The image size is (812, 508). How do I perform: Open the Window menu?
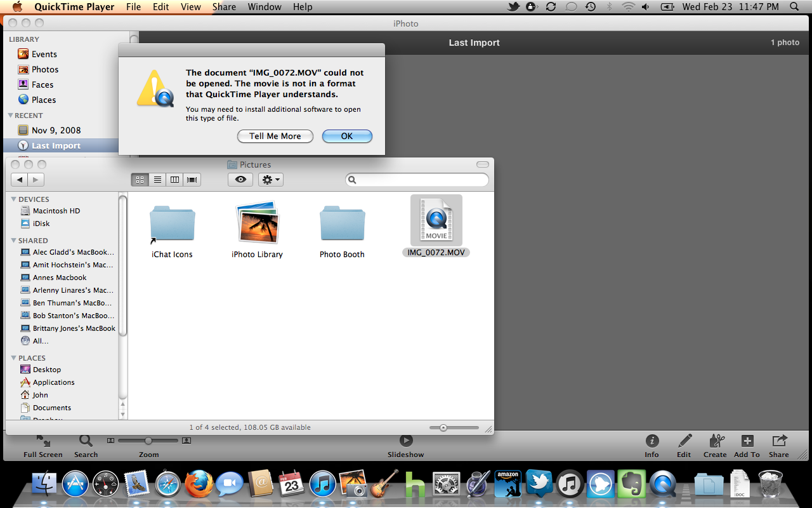coord(265,7)
